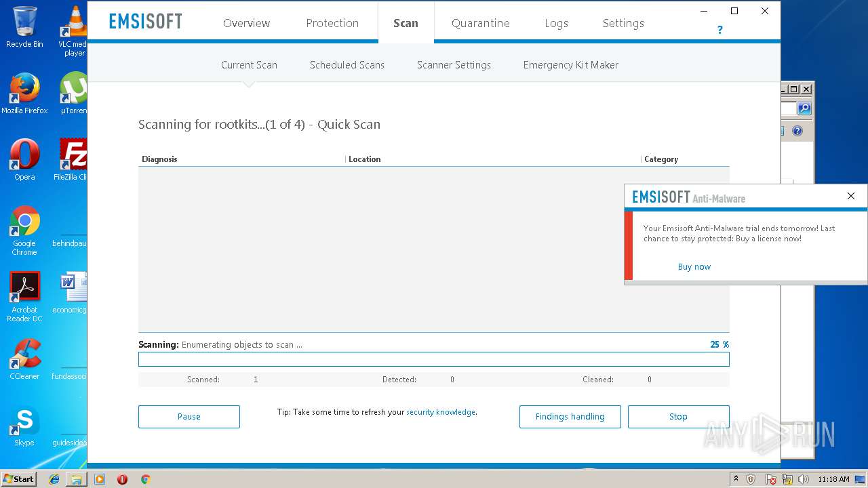Viewport: 868px width, 488px height.
Task: Open the Findings handling button
Action: point(570,417)
